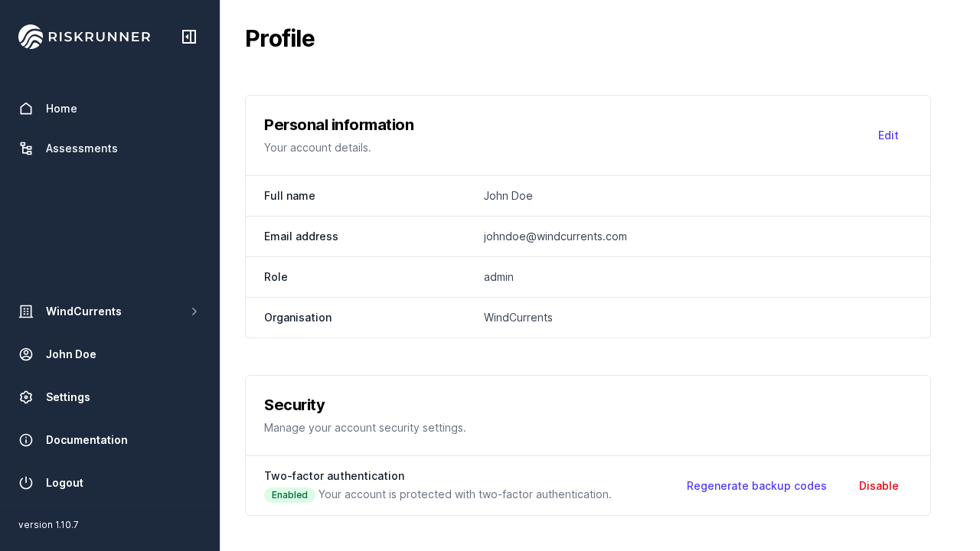The width and height of the screenshot is (980, 551).
Task: Click the Logout power icon
Action: click(26, 483)
